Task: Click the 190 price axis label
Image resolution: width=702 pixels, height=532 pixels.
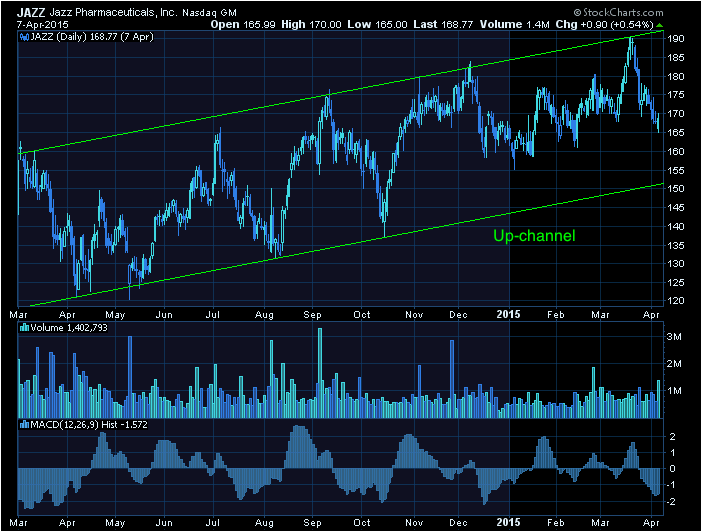Action: tap(676, 39)
